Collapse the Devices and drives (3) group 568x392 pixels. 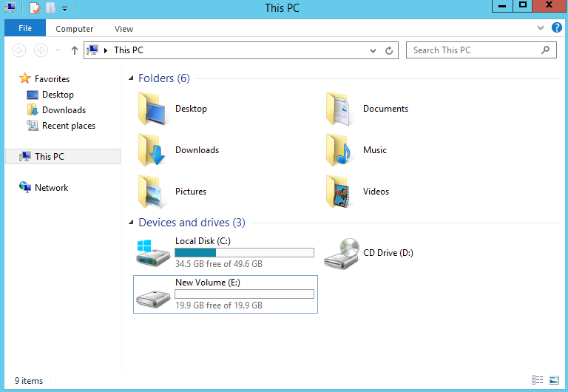(x=131, y=222)
